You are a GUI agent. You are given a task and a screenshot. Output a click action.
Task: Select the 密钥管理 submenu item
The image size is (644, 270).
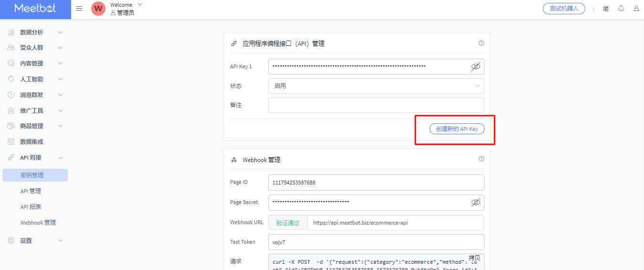coord(35,175)
